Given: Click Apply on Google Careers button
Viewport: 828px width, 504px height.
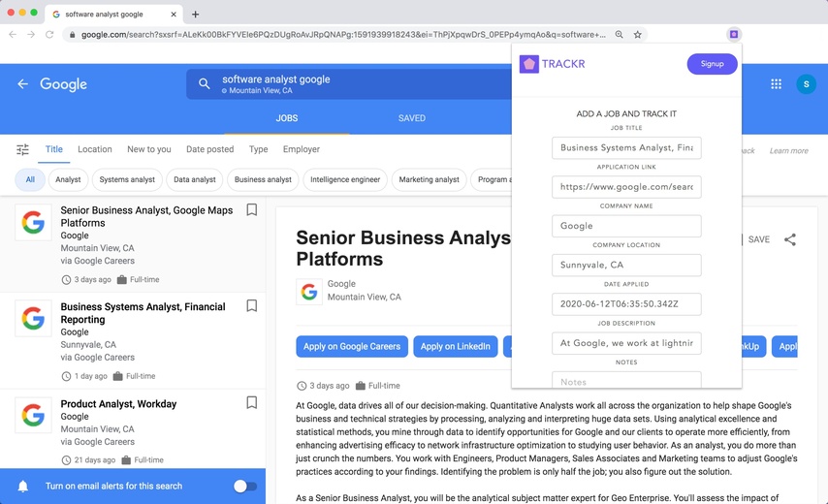Looking at the screenshot, I should [x=352, y=346].
